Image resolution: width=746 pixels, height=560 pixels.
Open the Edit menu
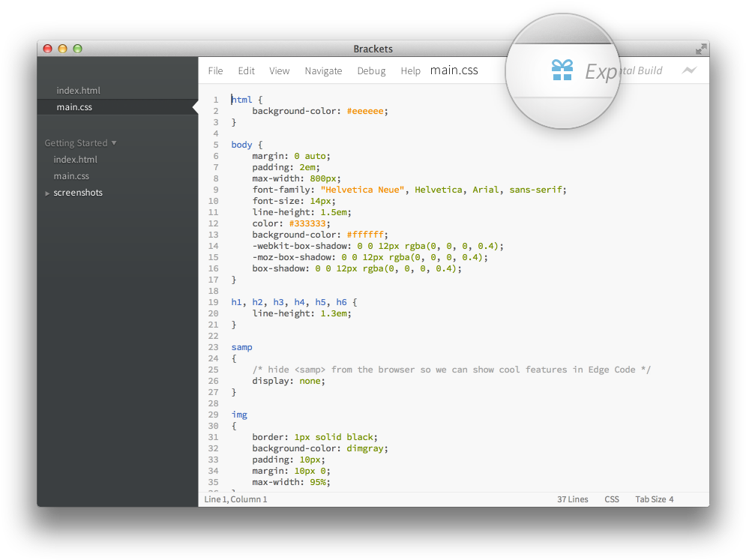tap(246, 71)
